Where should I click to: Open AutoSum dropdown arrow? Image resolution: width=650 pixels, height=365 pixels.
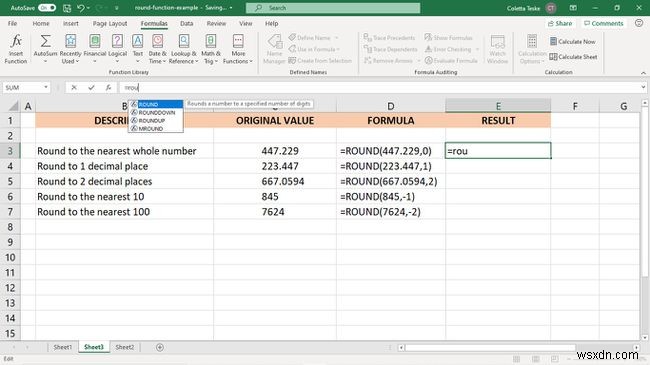pyautogui.click(x=45, y=61)
